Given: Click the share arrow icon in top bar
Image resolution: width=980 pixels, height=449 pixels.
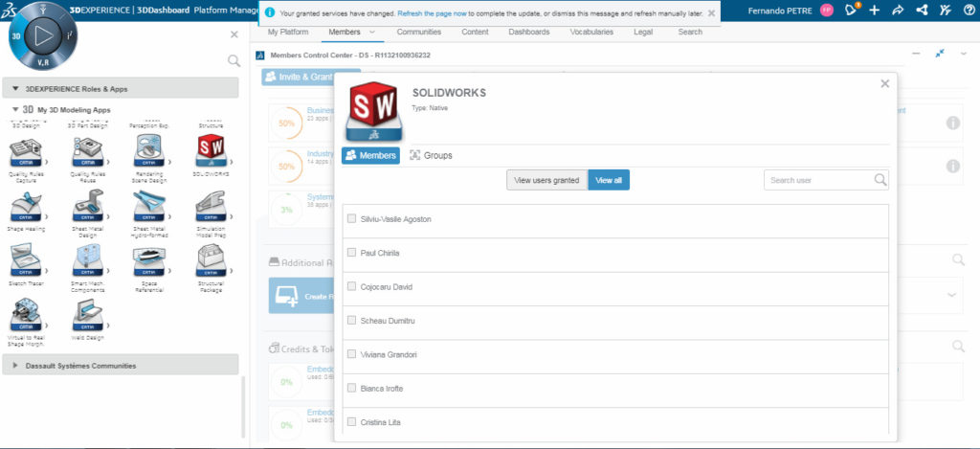Looking at the screenshot, I should (898, 10).
